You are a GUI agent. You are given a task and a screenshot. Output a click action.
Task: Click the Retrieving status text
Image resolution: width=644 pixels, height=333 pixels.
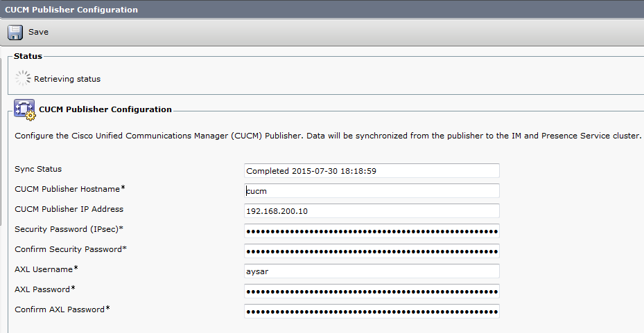tap(67, 79)
